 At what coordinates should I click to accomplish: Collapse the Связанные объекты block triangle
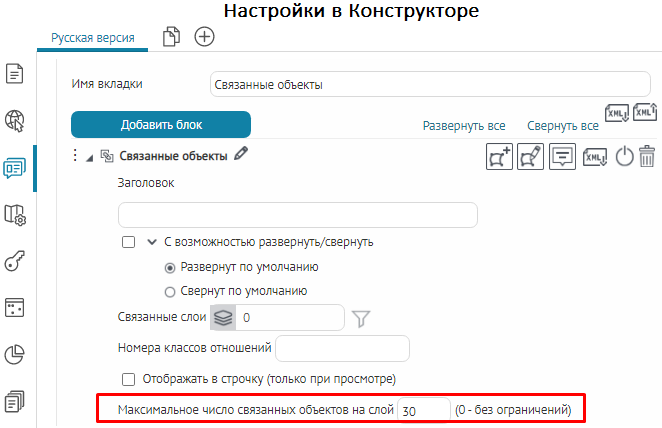90,157
